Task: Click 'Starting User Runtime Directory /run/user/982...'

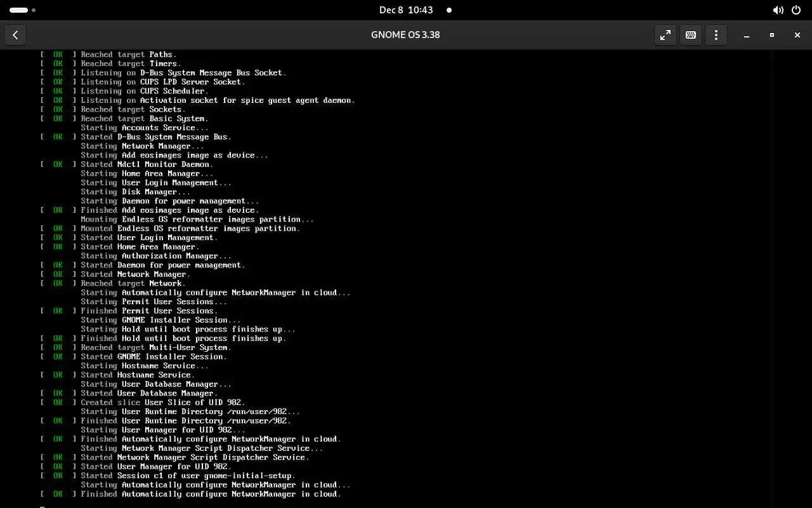Action: point(190,411)
